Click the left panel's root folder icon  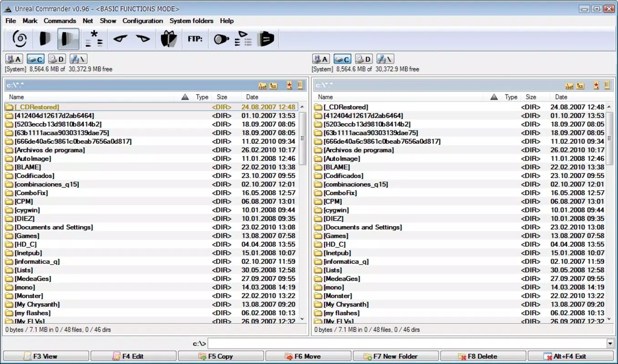[x=263, y=86]
